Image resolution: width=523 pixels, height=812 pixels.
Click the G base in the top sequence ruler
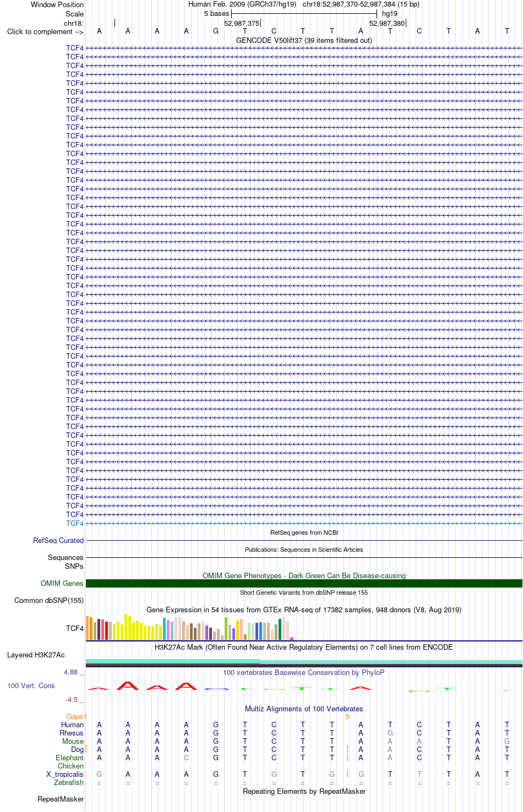[x=216, y=31]
